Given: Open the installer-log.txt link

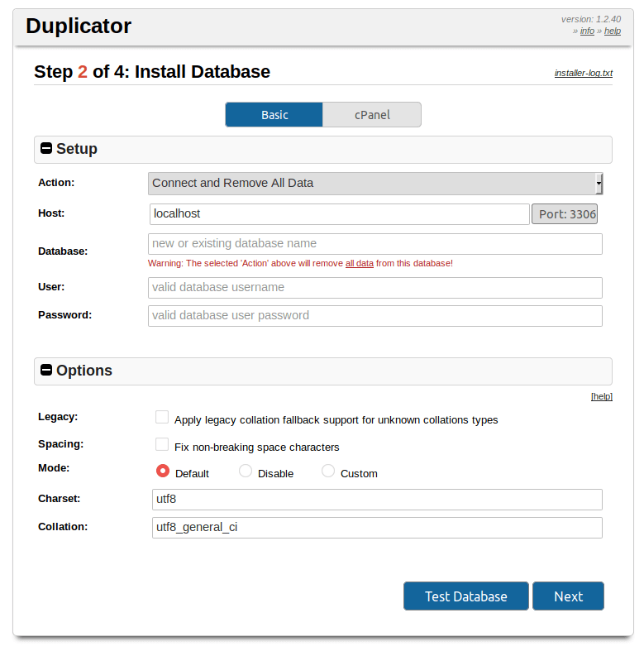Looking at the screenshot, I should (x=583, y=73).
